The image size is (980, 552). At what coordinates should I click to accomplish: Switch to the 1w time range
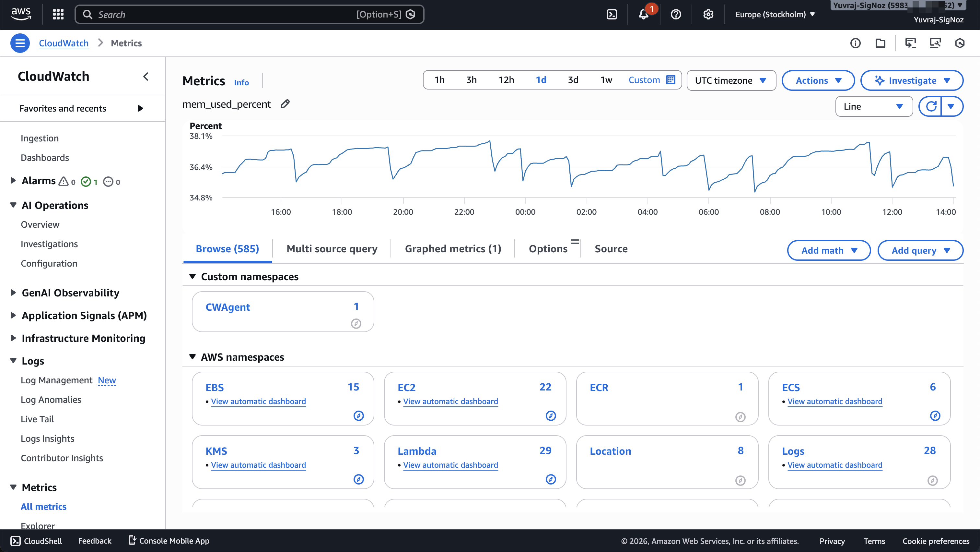pyautogui.click(x=605, y=80)
